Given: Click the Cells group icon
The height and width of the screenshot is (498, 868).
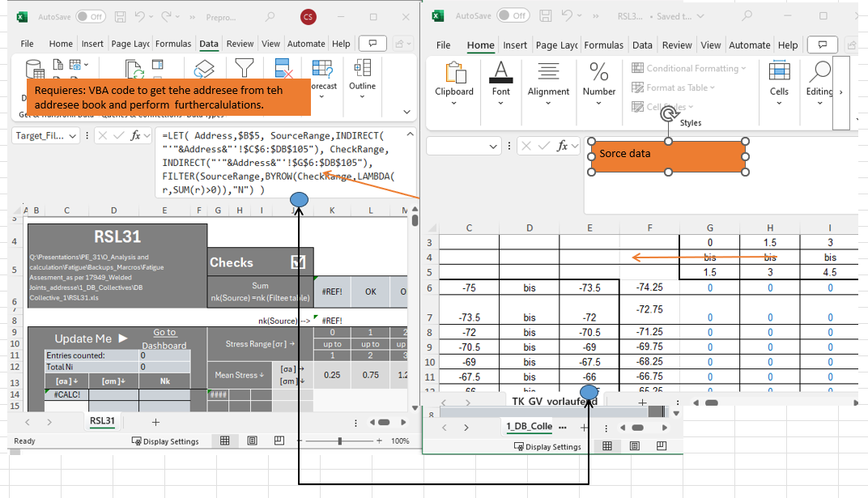Looking at the screenshot, I should (x=779, y=72).
